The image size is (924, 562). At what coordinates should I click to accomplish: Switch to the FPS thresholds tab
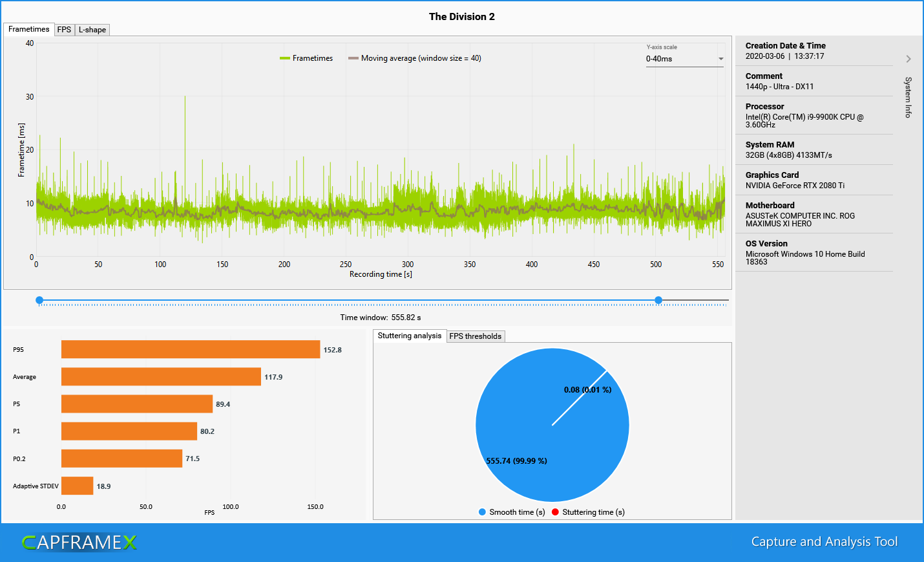pos(476,336)
